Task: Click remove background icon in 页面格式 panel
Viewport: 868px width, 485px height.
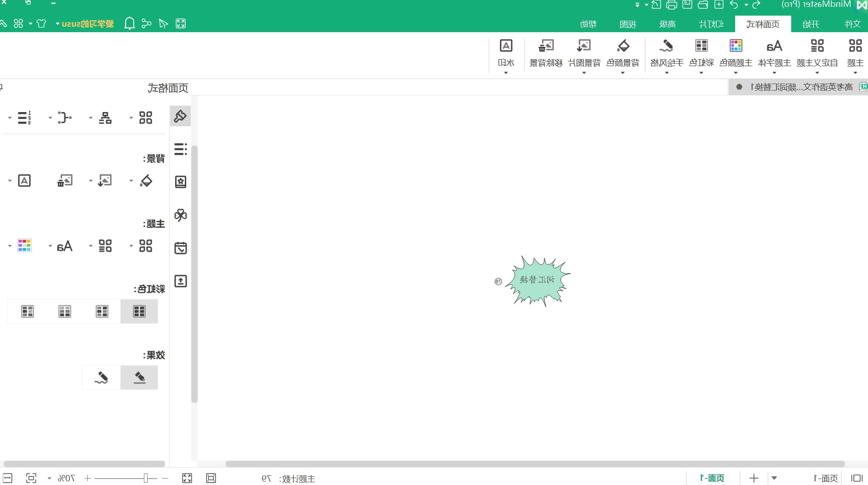Action: pos(64,180)
